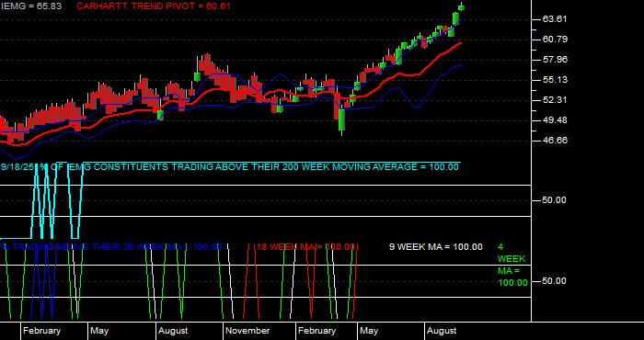This screenshot has height=340, width=644.
Task: Click the 55.13 price axis value
Action: pos(555,80)
